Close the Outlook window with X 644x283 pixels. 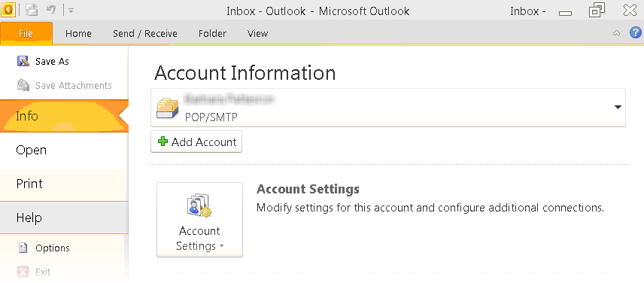630,11
